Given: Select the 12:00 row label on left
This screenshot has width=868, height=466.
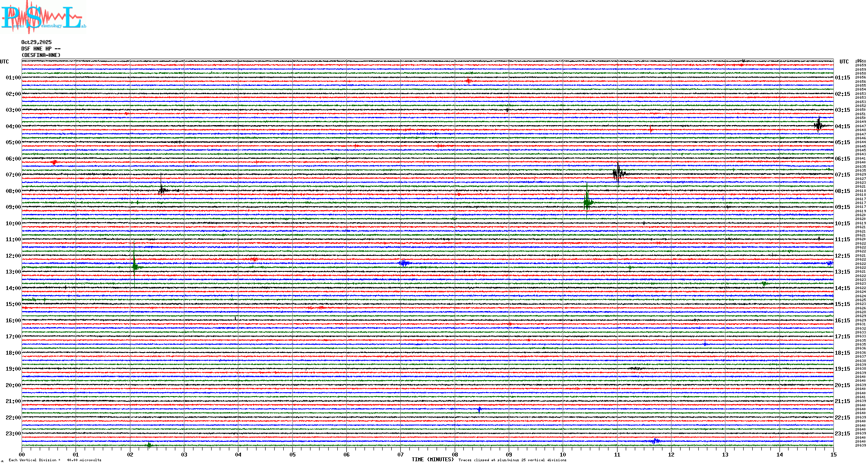Looking at the screenshot, I should click(x=13, y=256).
